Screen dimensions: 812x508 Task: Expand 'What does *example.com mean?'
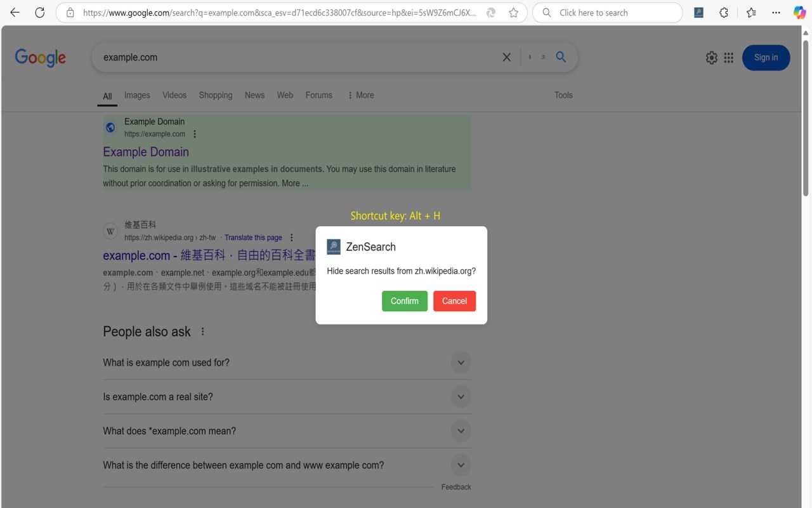tap(287, 431)
